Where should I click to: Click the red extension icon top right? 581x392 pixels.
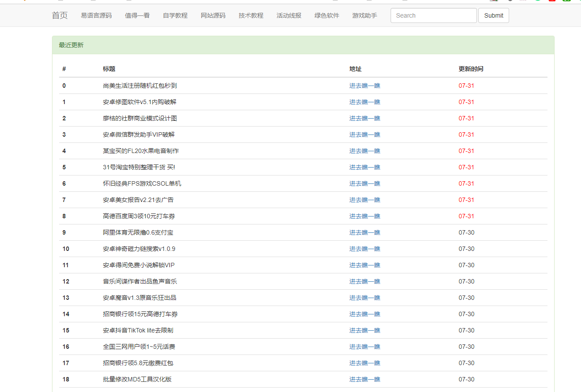[x=552, y=1]
